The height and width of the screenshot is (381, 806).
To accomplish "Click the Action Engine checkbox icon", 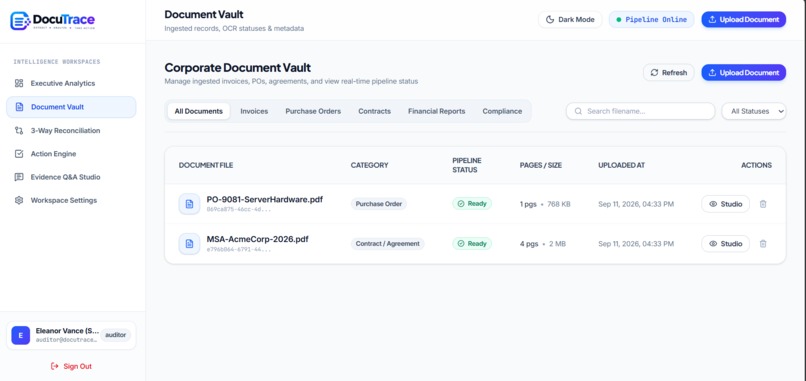I will click(x=19, y=154).
